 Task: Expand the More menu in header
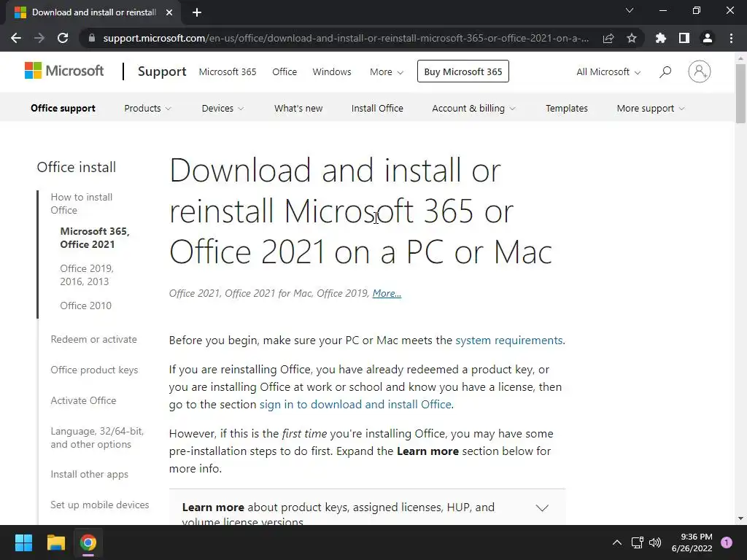[387, 72]
